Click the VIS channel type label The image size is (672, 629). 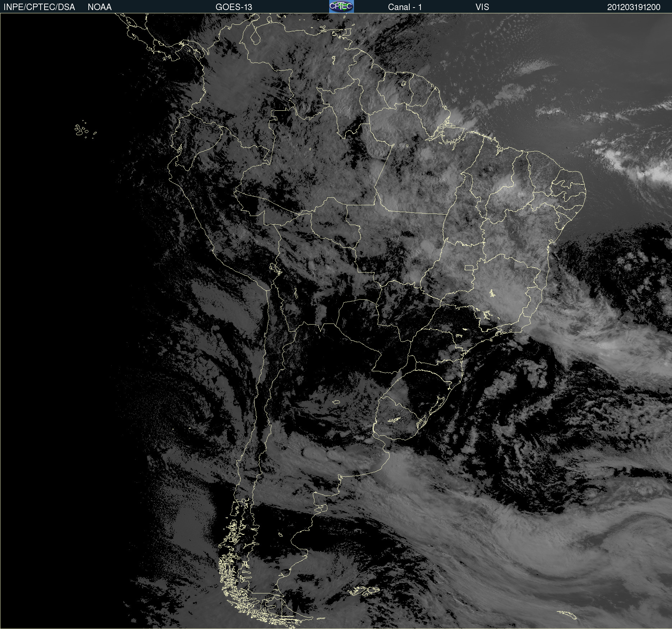tap(482, 7)
